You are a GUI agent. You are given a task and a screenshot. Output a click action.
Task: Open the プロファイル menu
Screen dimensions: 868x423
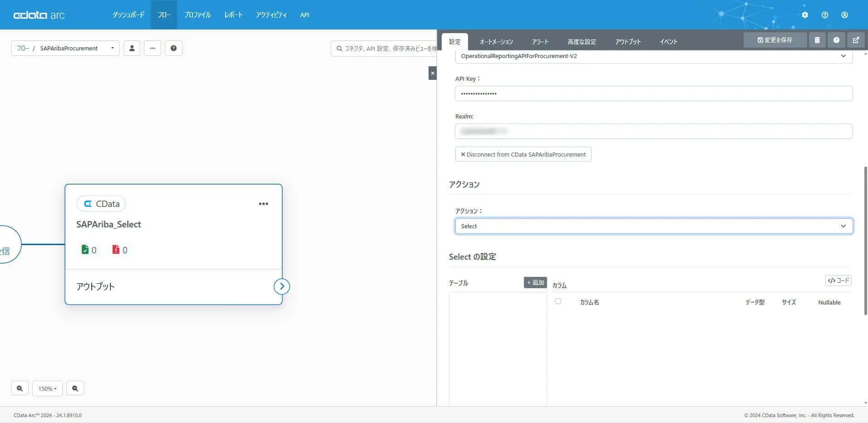(197, 15)
